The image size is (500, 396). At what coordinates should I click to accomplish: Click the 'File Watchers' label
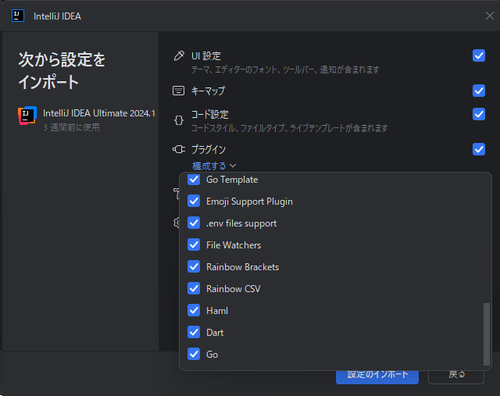click(233, 245)
